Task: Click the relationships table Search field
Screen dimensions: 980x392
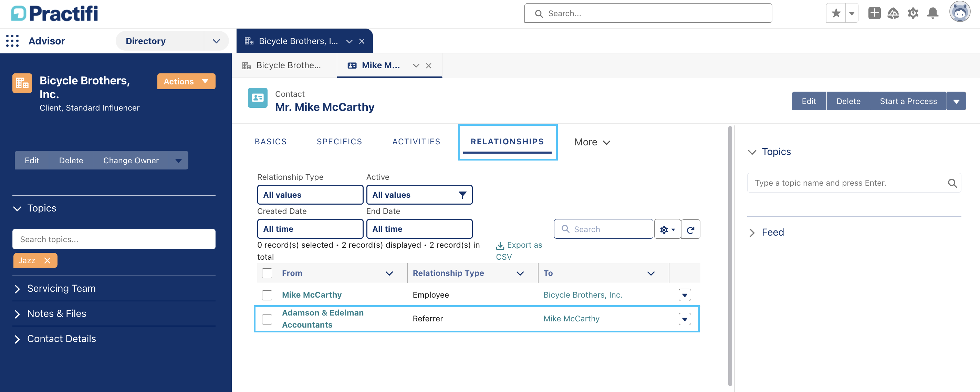Action: coord(603,229)
